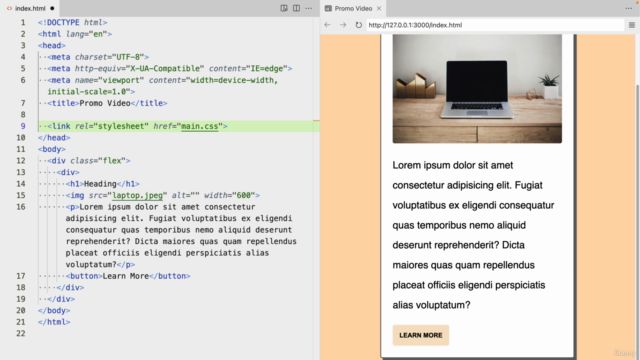This screenshot has height=360, width=640.
Task: Click line number 9 in gutter
Action: point(23,126)
